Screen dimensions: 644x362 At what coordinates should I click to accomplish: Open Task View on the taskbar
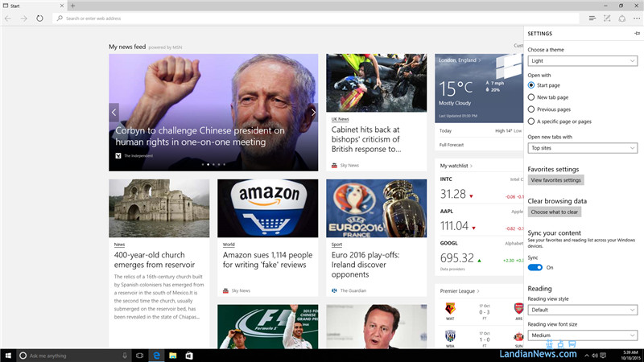coord(139,356)
